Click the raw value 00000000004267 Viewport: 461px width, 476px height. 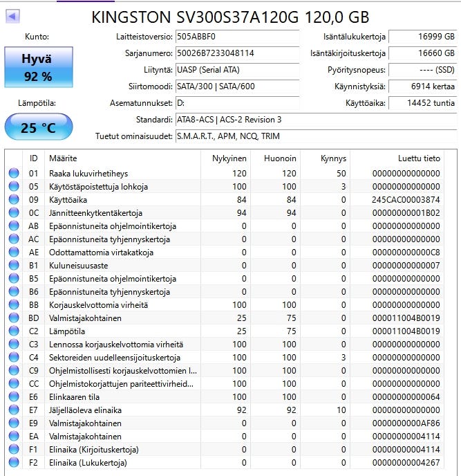click(x=406, y=463)
